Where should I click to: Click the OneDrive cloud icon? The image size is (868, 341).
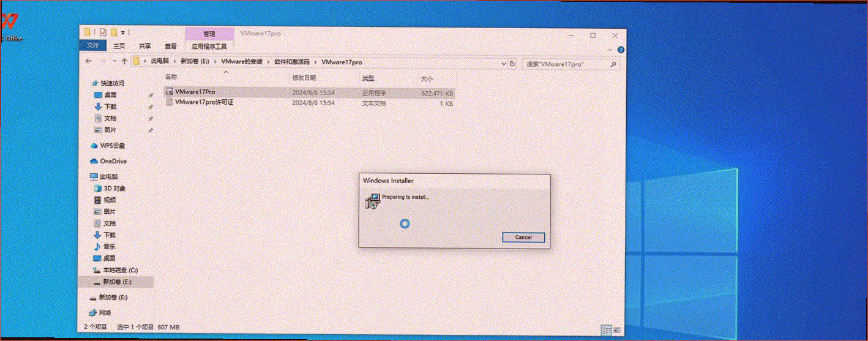pos(94,162)
